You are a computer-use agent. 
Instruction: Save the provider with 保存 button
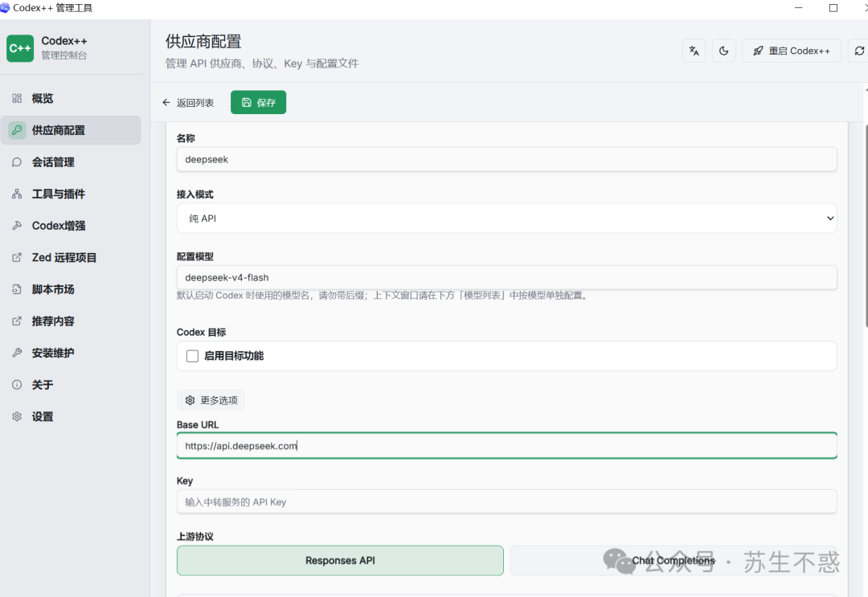259,102
